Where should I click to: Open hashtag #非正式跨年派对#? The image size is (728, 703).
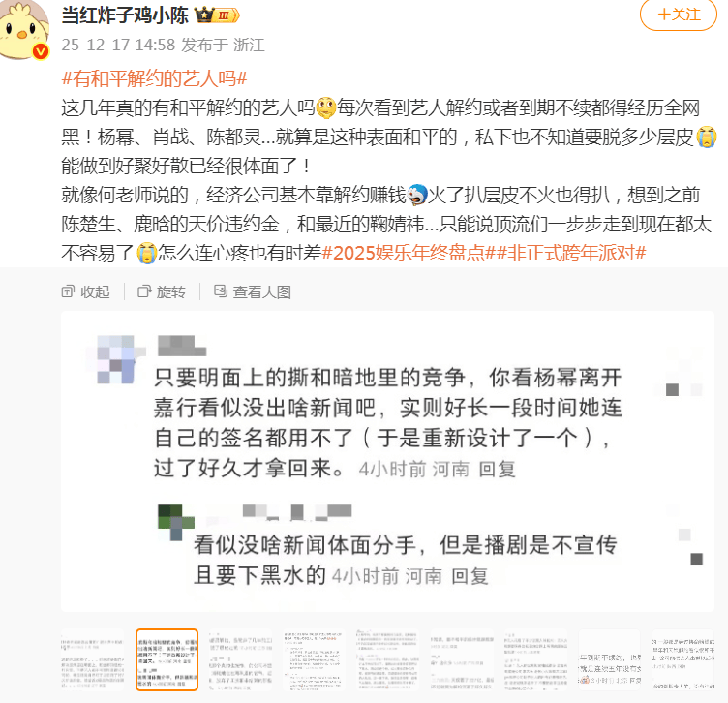pos(565,253)
